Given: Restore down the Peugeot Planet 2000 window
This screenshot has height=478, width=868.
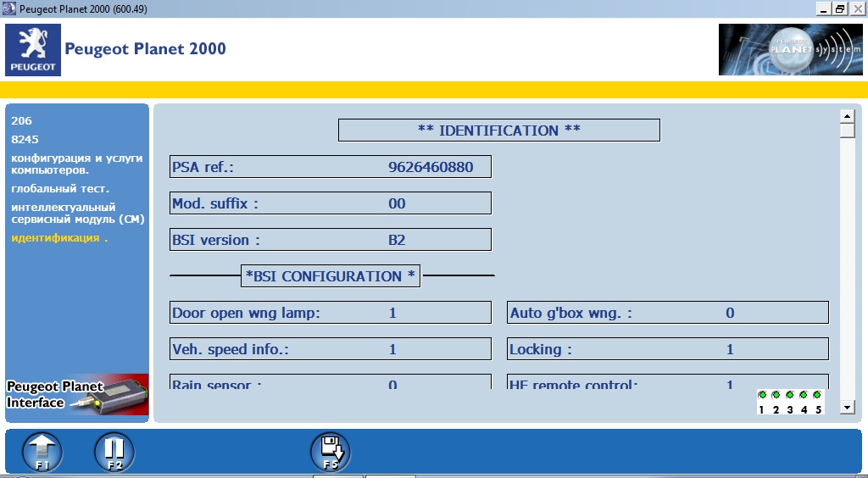Looking at the screenshot, I should (x=840, y=8).
